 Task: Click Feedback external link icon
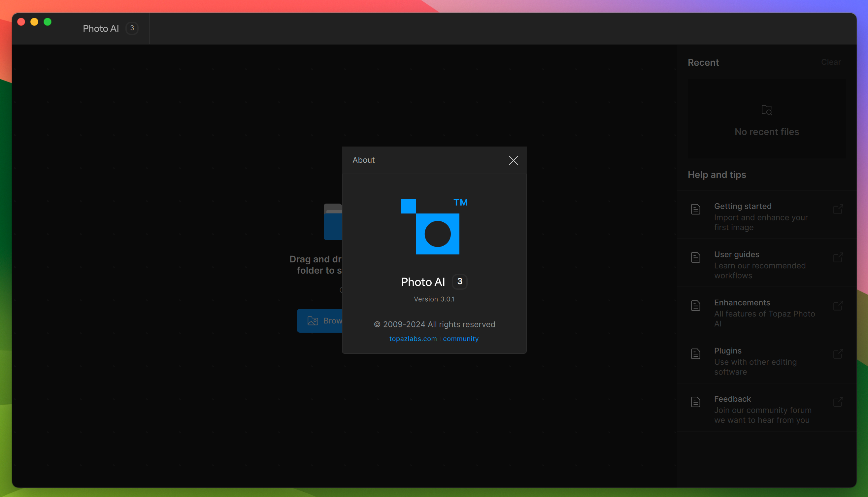coord(838,402)
